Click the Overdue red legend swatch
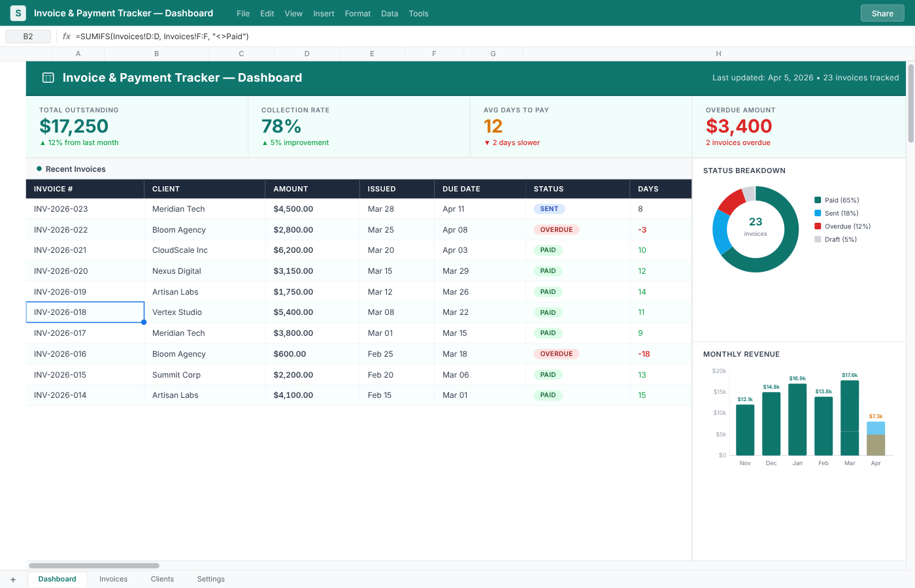The width and height of the screenshot is (915, 588). (818, 227)
